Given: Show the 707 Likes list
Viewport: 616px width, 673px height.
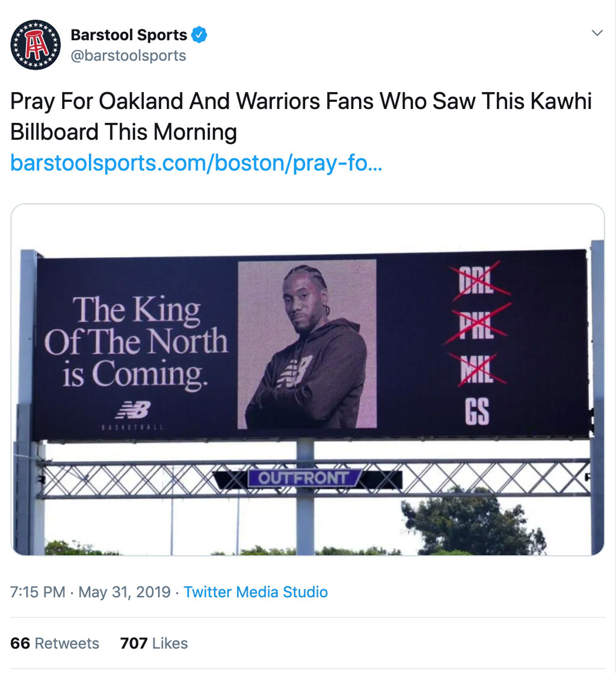Looking at the screenshot, I should (154, 643).
